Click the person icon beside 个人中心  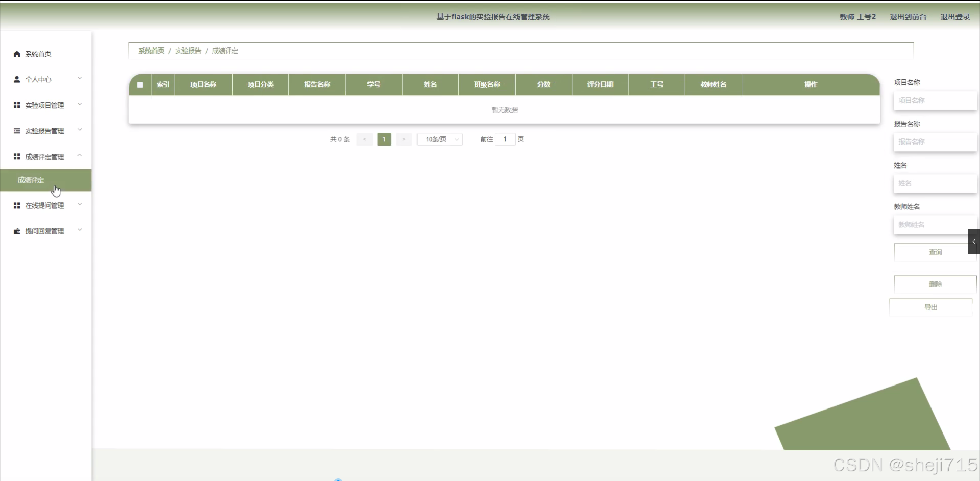coord(17,79)
